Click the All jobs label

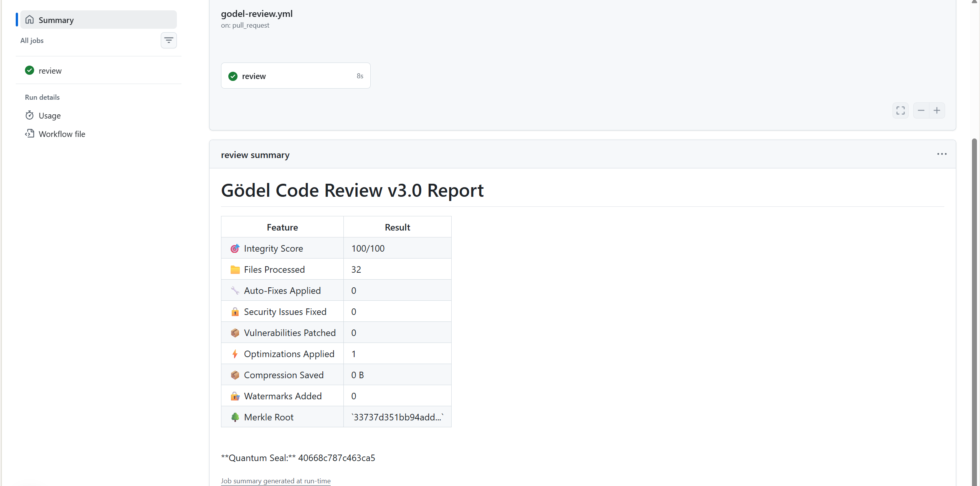click(32, 40)
